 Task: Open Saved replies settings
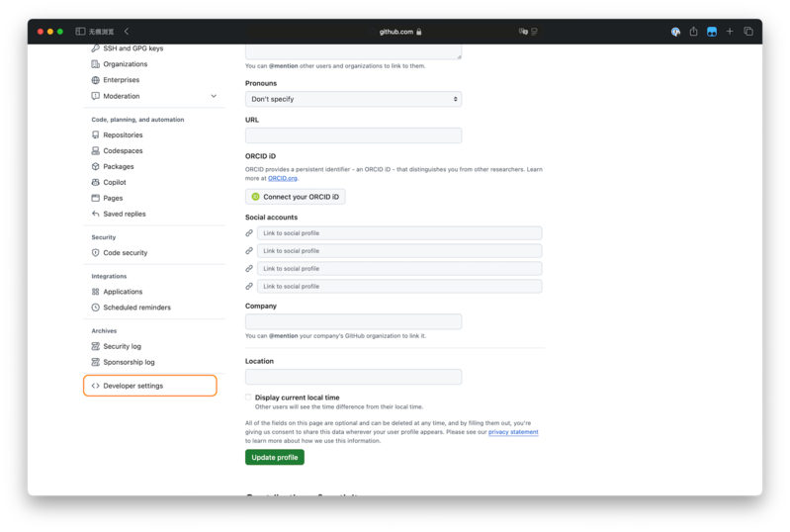124,214
